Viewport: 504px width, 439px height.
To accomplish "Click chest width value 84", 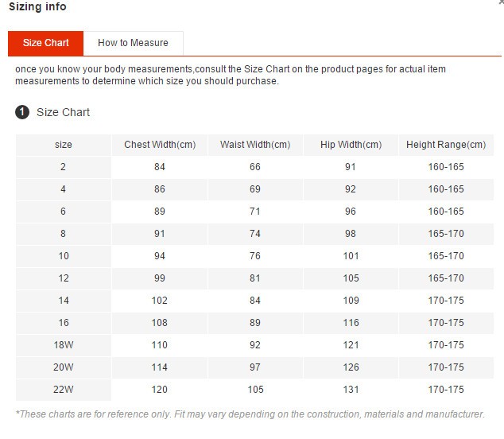I will (x=160, y=167).
